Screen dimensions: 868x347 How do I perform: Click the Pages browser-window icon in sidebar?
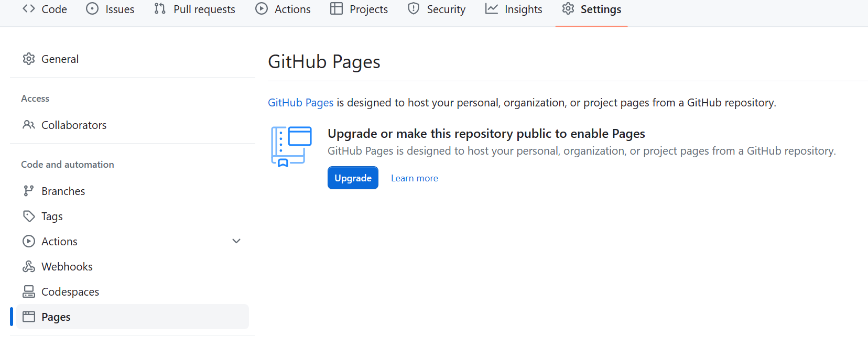pos(29,317)
